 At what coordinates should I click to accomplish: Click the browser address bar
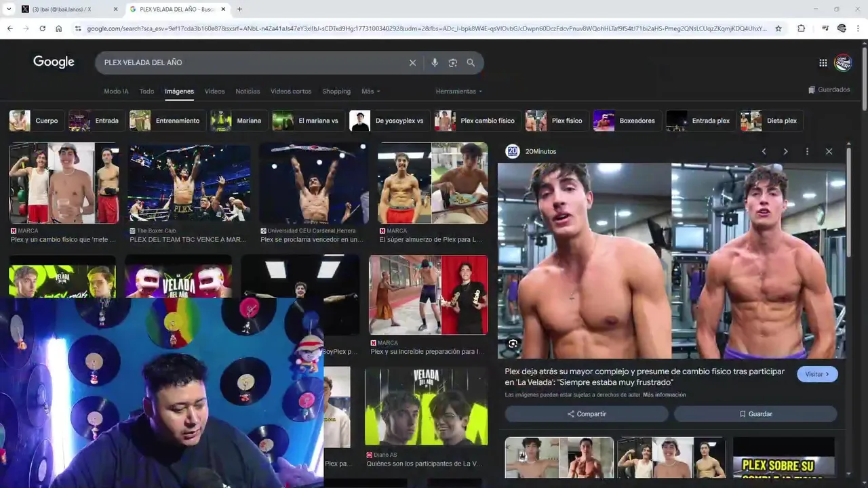point(427,28)
